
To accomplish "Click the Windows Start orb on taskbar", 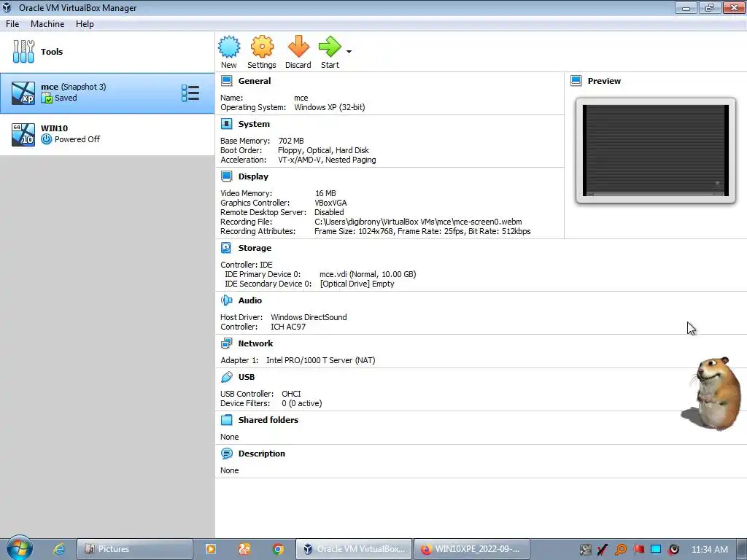I will (x=19, y=548).
